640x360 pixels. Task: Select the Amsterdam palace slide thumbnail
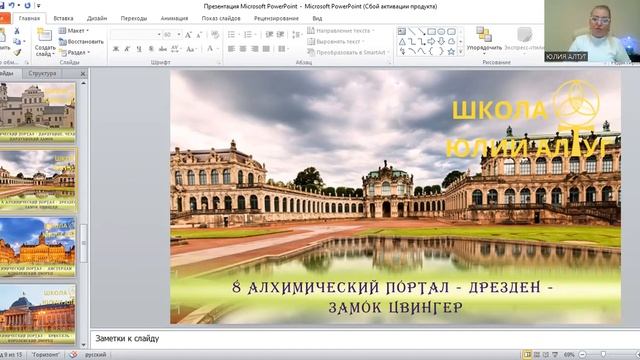[38, 246]
